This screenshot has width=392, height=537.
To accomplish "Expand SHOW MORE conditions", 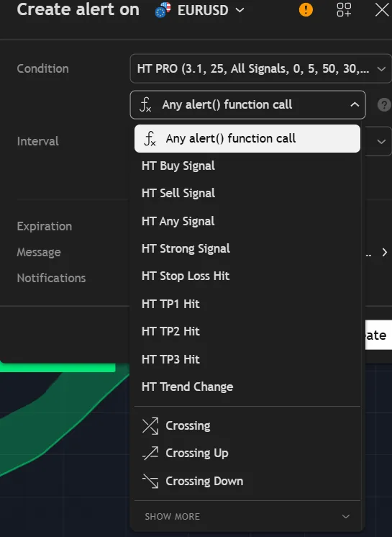I will point(247,516).
